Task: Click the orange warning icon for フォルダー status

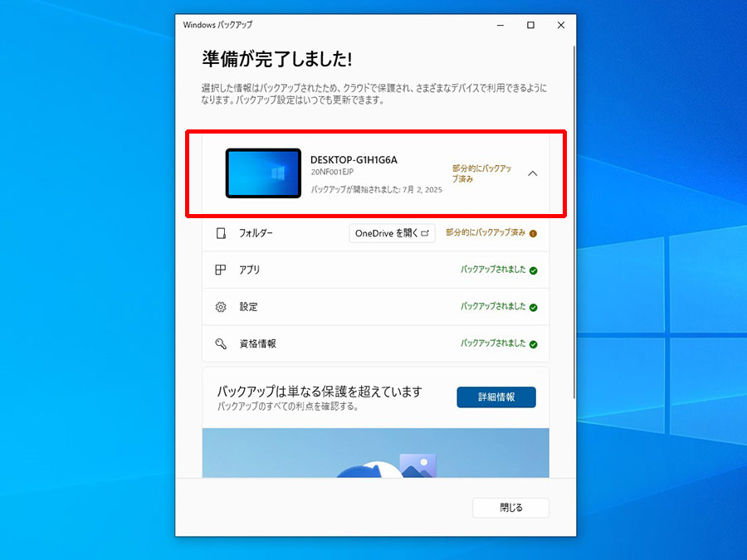Action: point(533,233)
